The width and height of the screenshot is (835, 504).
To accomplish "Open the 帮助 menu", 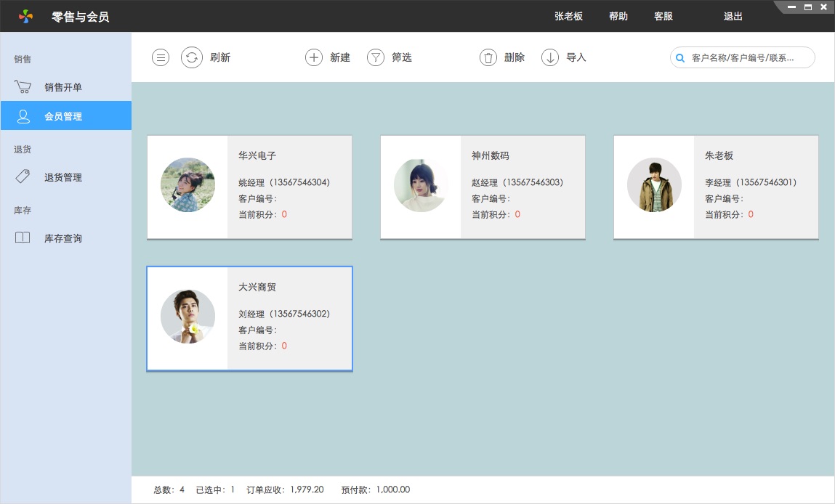I will pos(618,16).
